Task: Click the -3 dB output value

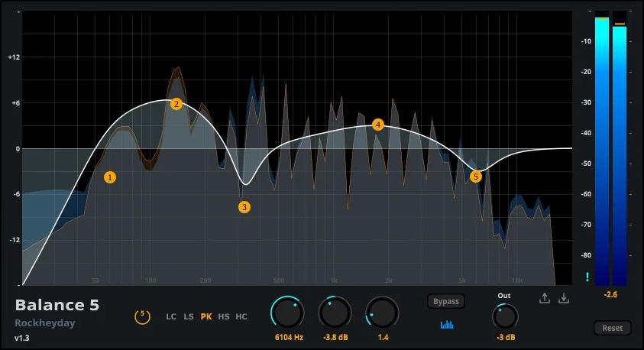Action: (x=506, y=337)
